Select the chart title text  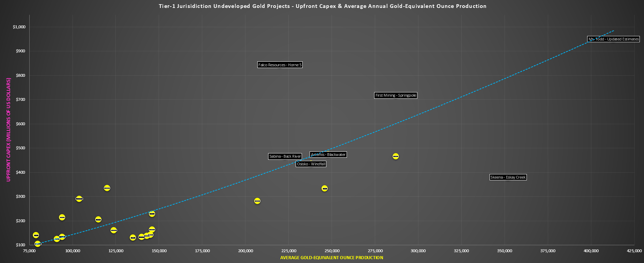(323, 6)
